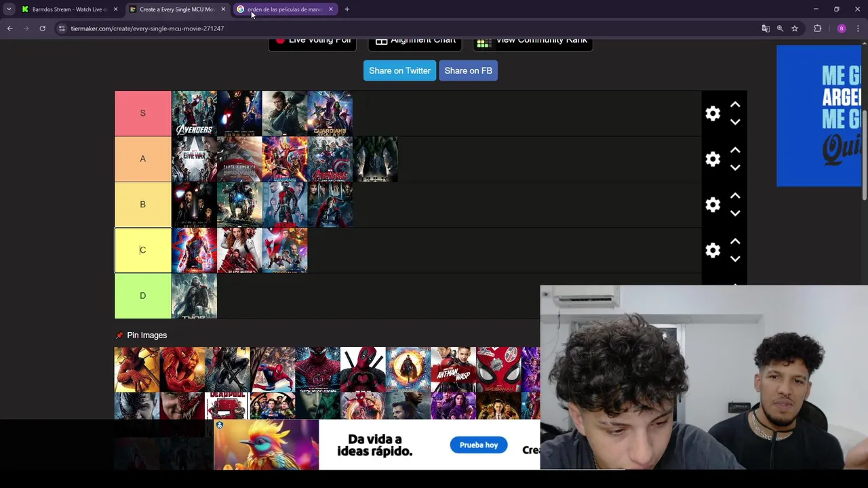Viewport: 868px width, 488px height.
Task: Open the browser profile avatar
Action: pos(842,28)
